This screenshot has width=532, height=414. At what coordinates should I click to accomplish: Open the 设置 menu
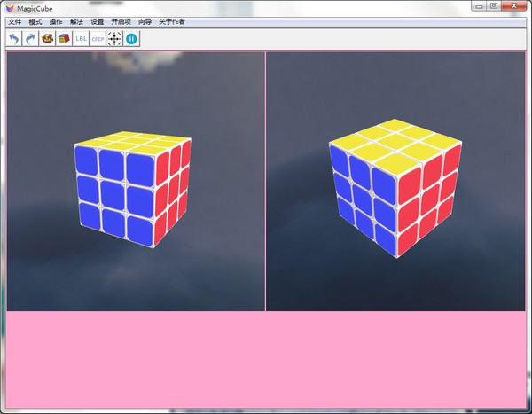click(x=98, y=21)
